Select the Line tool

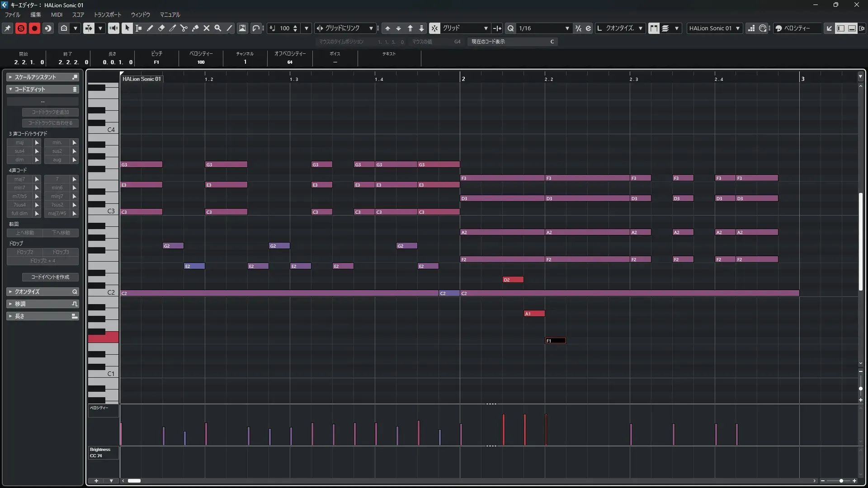pos(230,28)
